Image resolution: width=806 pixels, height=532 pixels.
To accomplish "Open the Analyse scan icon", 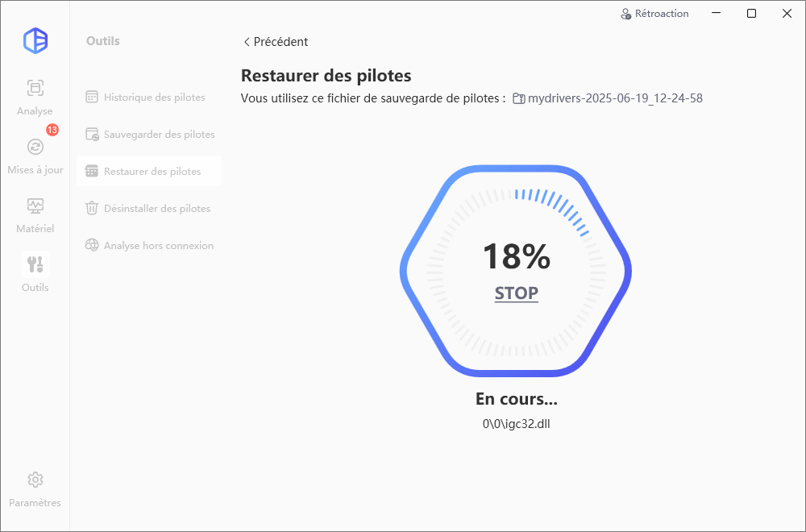I will (x=35, y=88).
